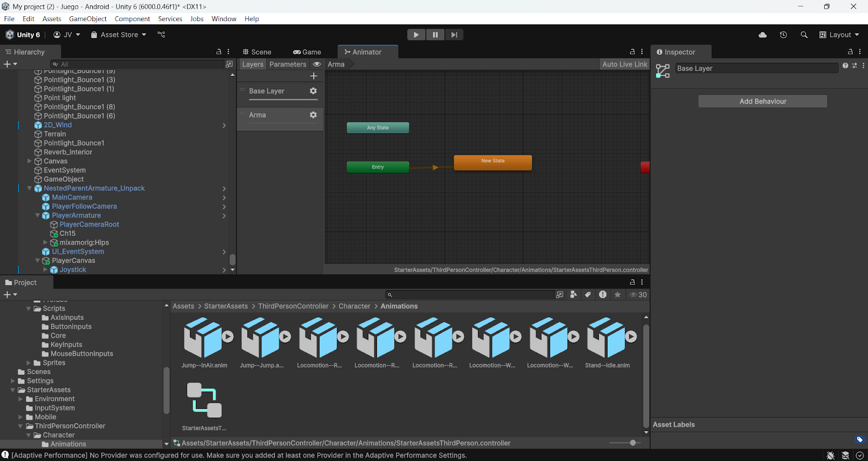
Task: Toggle hidden packages visibility count
Action: pyautogui.click(x=638, y=295)
